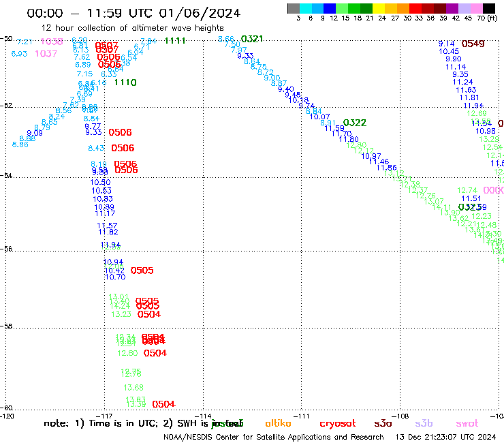Image resolution: width=504 pixels, height=443 pixels.
Task: Click the wave height value 11.57
Action: [107, 226]
